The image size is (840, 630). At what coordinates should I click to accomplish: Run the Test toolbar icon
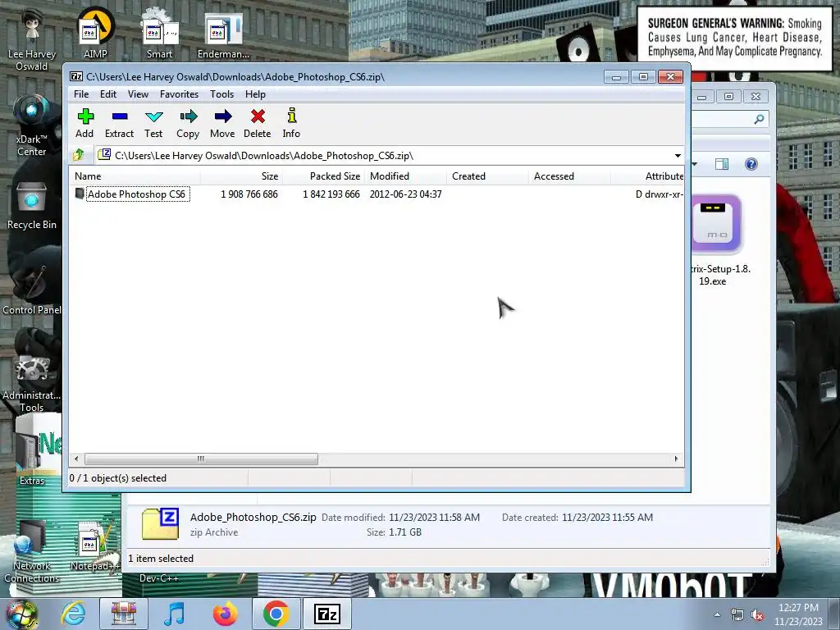click(x=153, y=123)
